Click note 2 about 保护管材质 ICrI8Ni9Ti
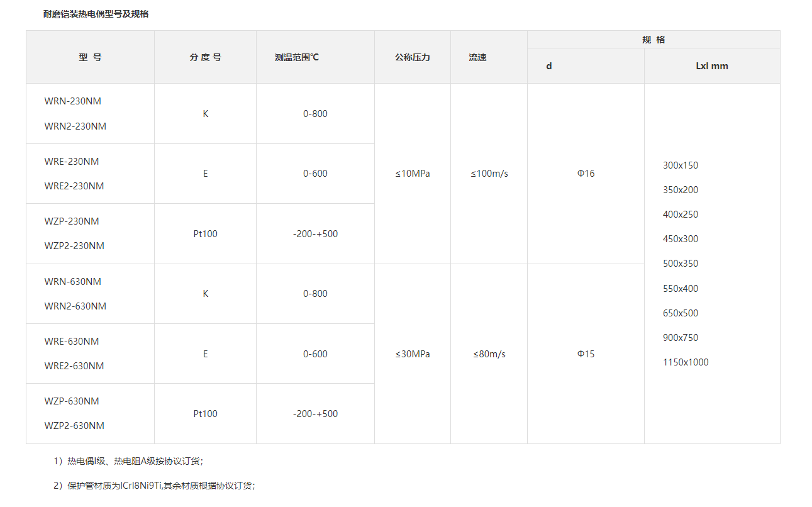This screenshot has width=812, height=507. (x=155, y=486)
